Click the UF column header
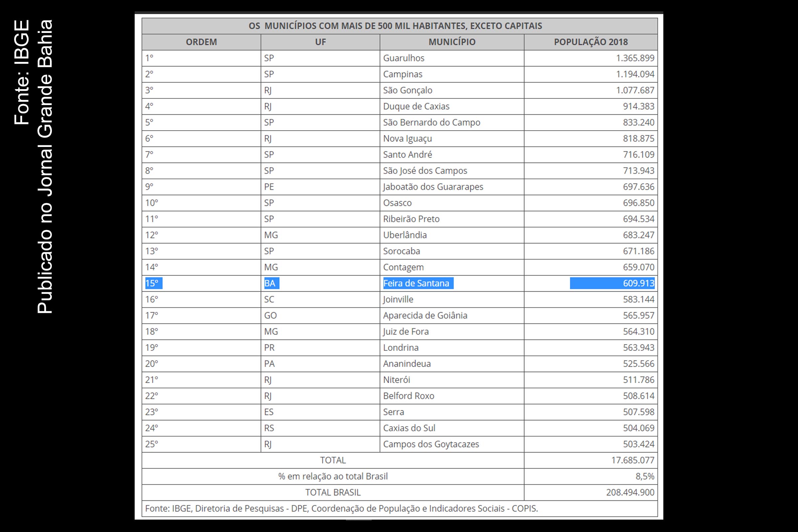This screenshot has width=798, height=532. tap(320, 42)
